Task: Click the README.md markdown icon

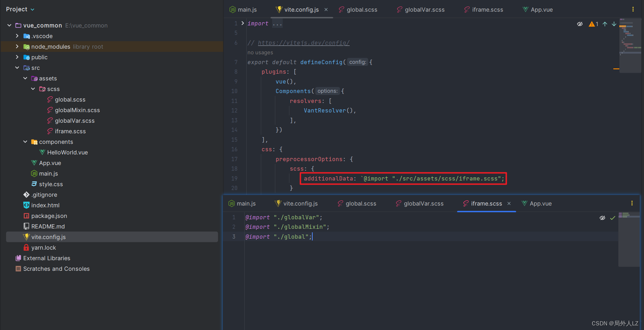Action: click(26, 226)
